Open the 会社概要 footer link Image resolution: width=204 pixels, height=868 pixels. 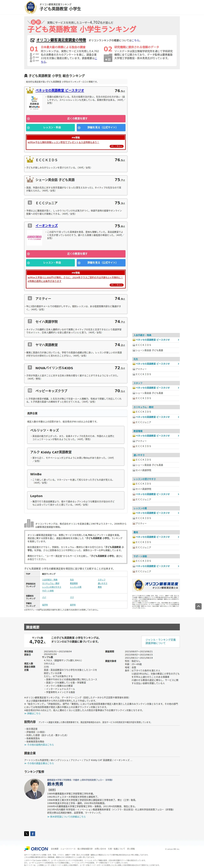pos(55,849)
